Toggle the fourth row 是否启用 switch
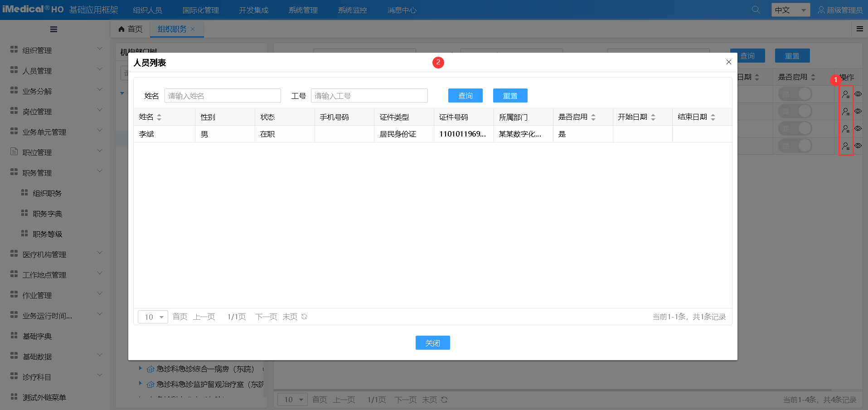 coord(795,146)
